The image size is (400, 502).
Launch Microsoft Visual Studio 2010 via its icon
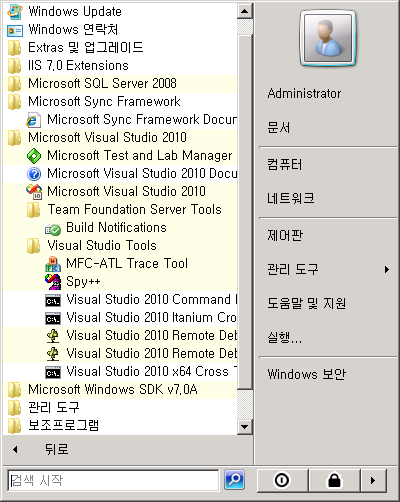pos(34,192)
